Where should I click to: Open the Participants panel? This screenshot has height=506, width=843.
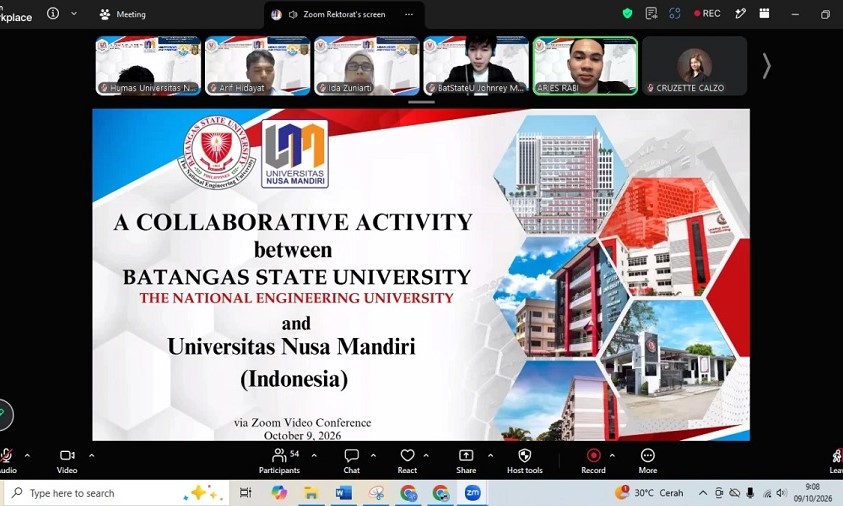280,461
